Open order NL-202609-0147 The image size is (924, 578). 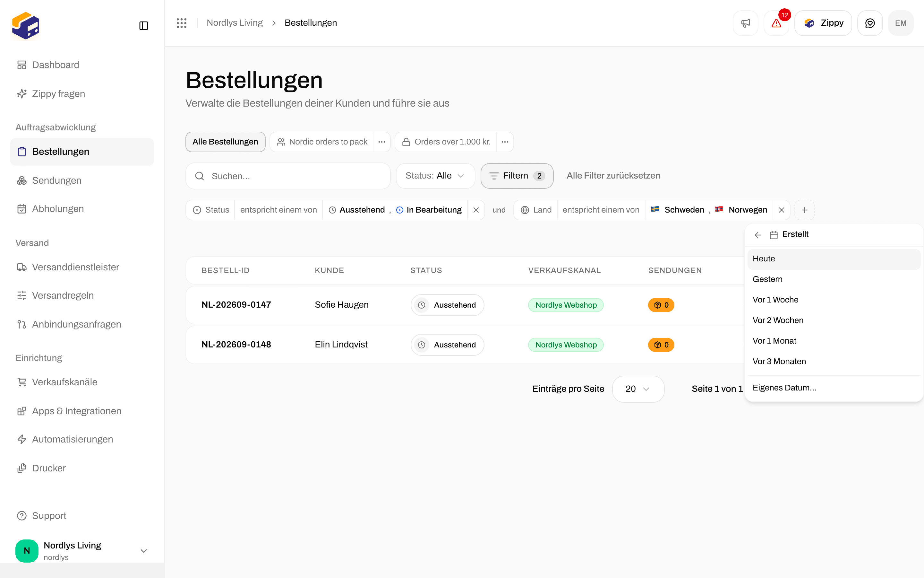[236, 305]
